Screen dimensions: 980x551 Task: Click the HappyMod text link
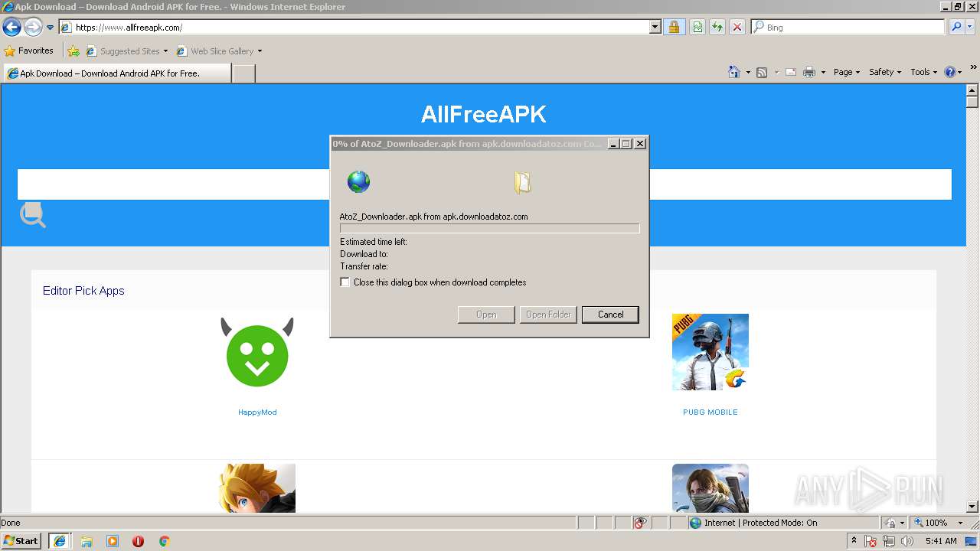[257, 412]
